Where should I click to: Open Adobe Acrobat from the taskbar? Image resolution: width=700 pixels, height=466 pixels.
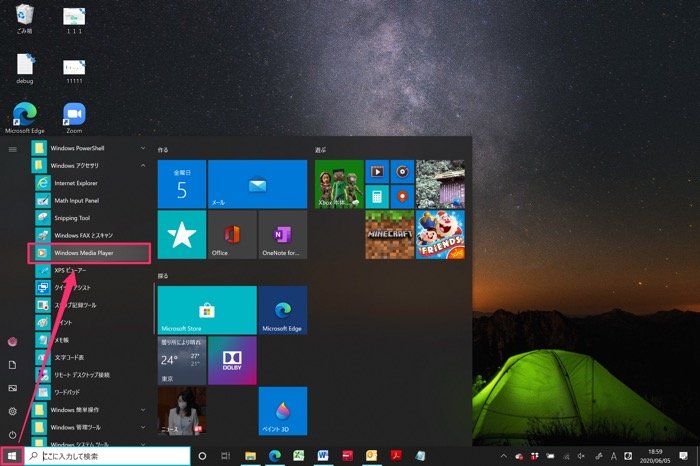point(396,456)
